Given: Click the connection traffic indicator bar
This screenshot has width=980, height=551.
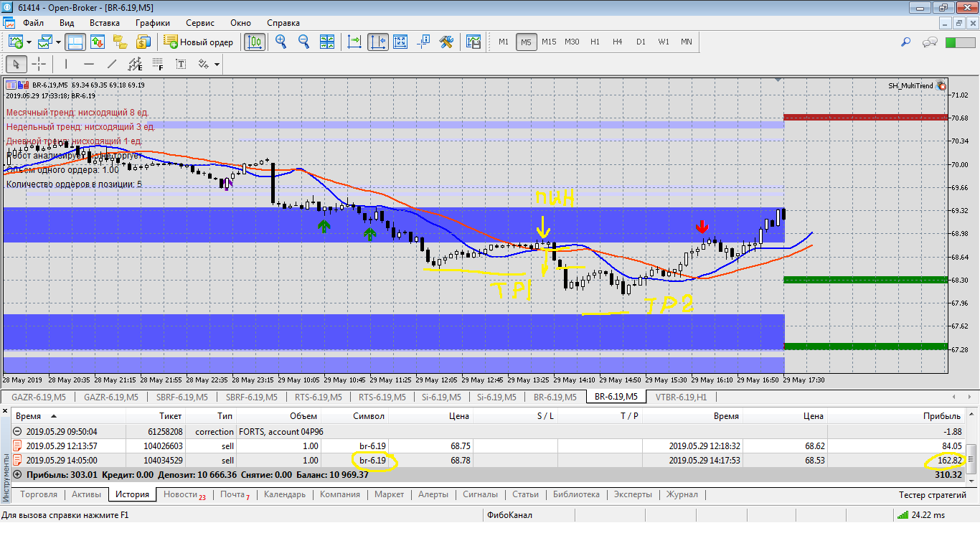Looking at the screenshot, I should pos(961,42).
